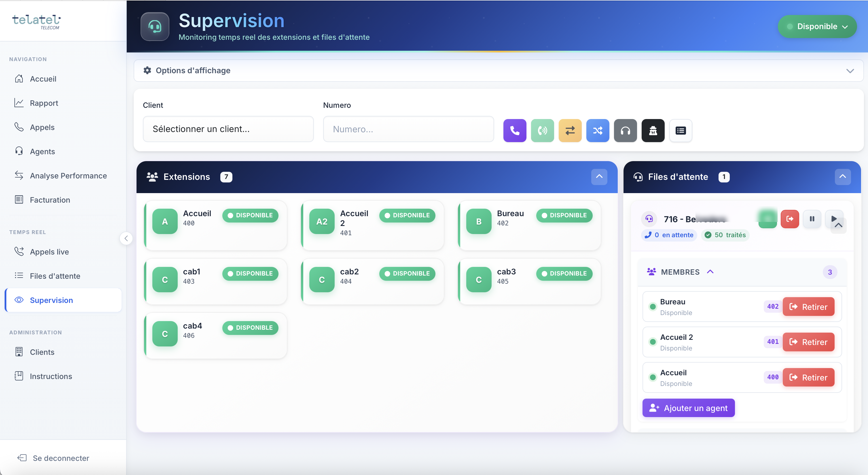The width and height of the screenshot is (868, 475).
Task: Click the C avatar of cab3
Action: [x=478, y=280]
